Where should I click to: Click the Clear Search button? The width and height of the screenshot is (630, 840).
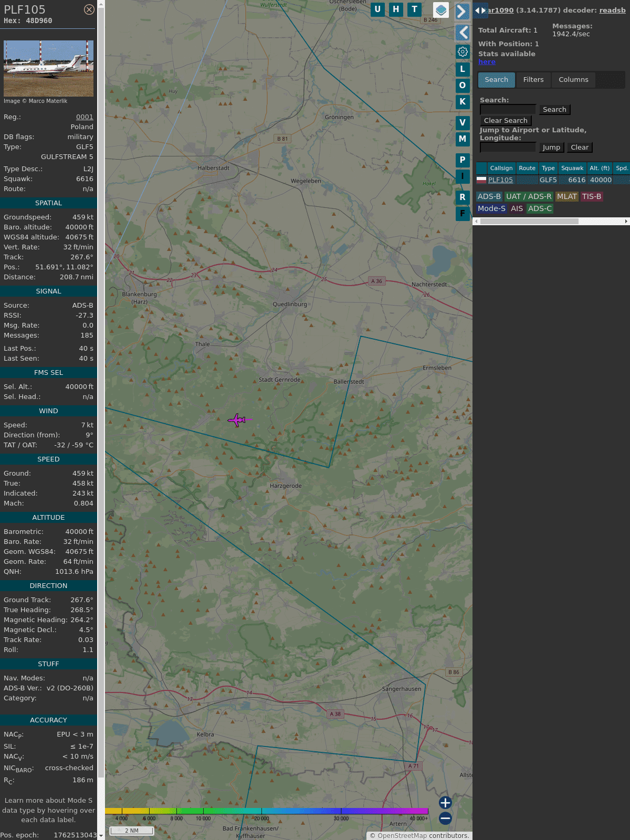coord(506,121)
